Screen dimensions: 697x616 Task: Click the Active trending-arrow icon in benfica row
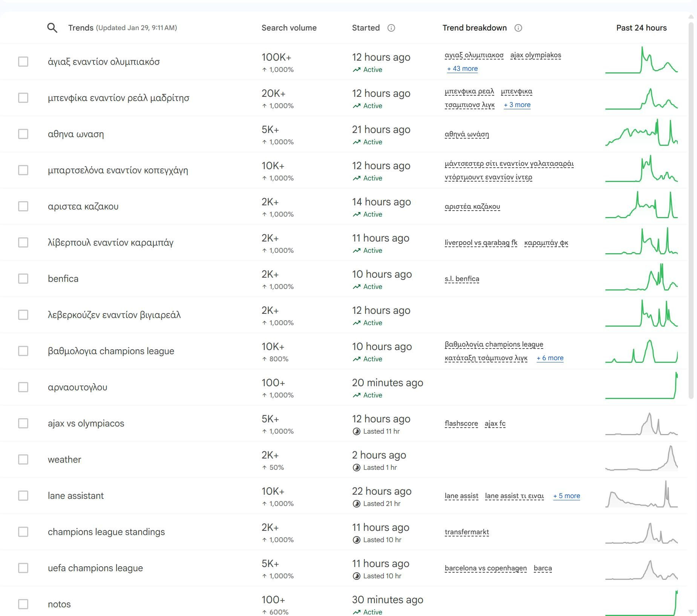coord(357,287)
